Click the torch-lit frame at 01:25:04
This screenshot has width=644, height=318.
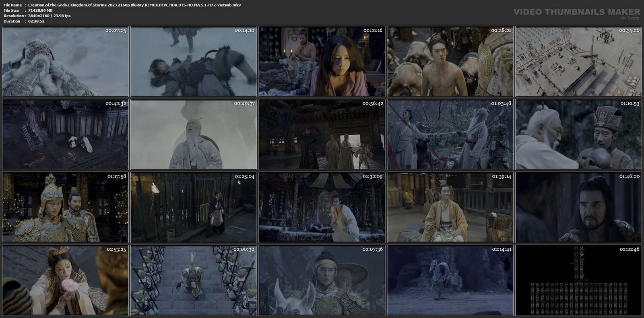click(x=194, y=207)
